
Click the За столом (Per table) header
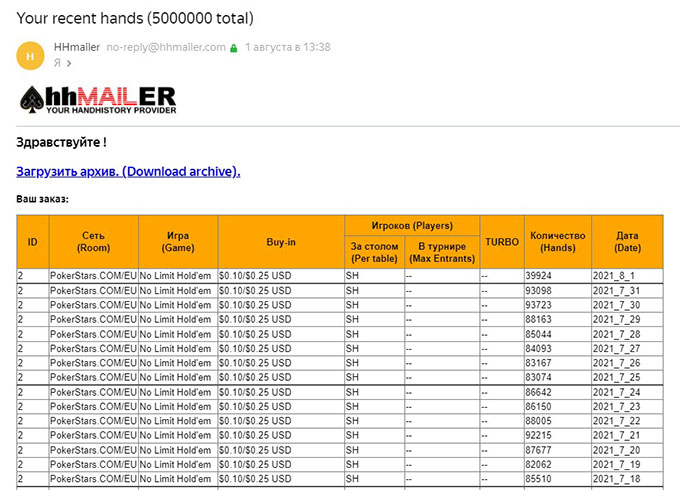coord(374,252)
